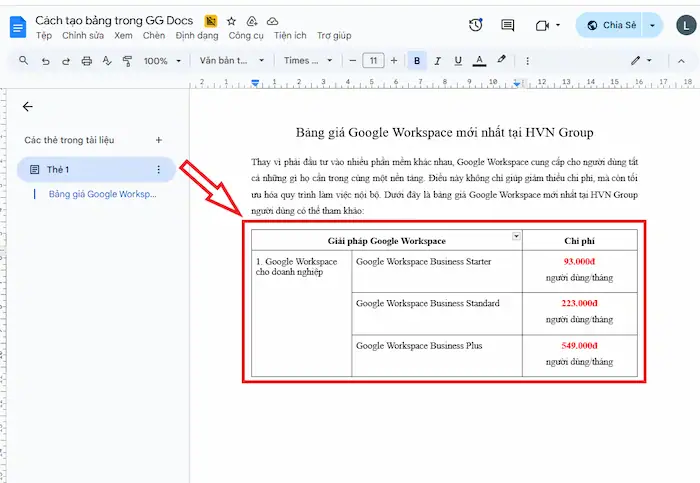
Task: Open the Chèn menu
Action: [x=153, y=35]
